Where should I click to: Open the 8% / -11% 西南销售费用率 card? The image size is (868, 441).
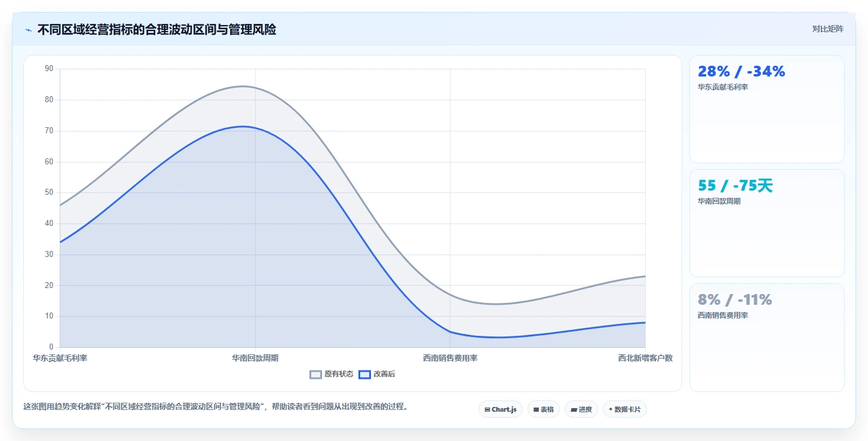click(x=767, y=338)
